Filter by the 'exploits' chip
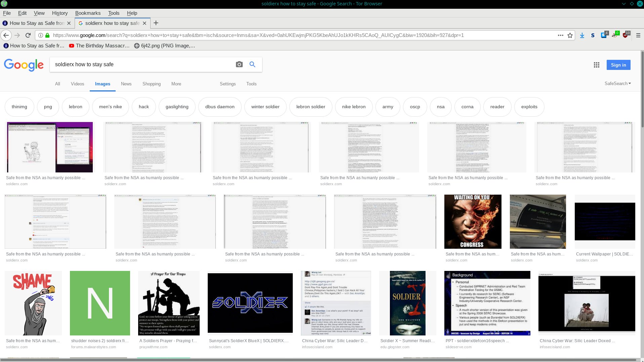The height and width of the screenshot is (362, 644). [529, 107]
